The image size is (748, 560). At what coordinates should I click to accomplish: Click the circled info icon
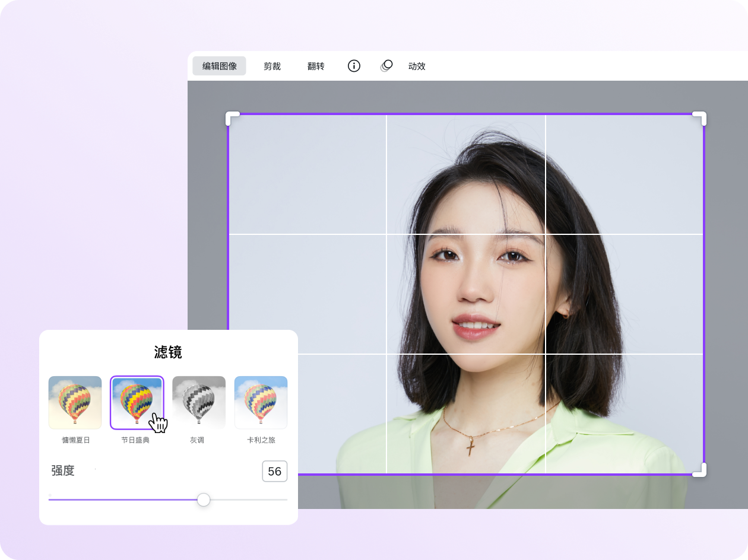pyautogui.click(x=354, y=66)
